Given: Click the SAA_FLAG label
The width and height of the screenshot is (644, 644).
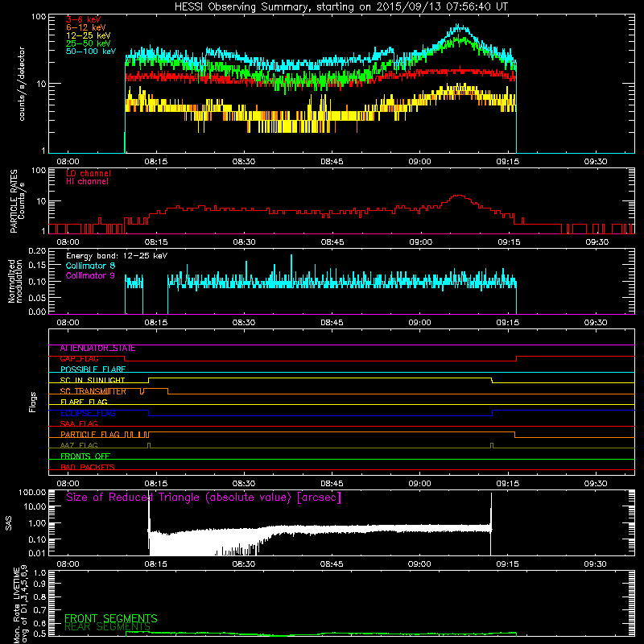Looking at the screenshot, I should click(x=79, y=424).
